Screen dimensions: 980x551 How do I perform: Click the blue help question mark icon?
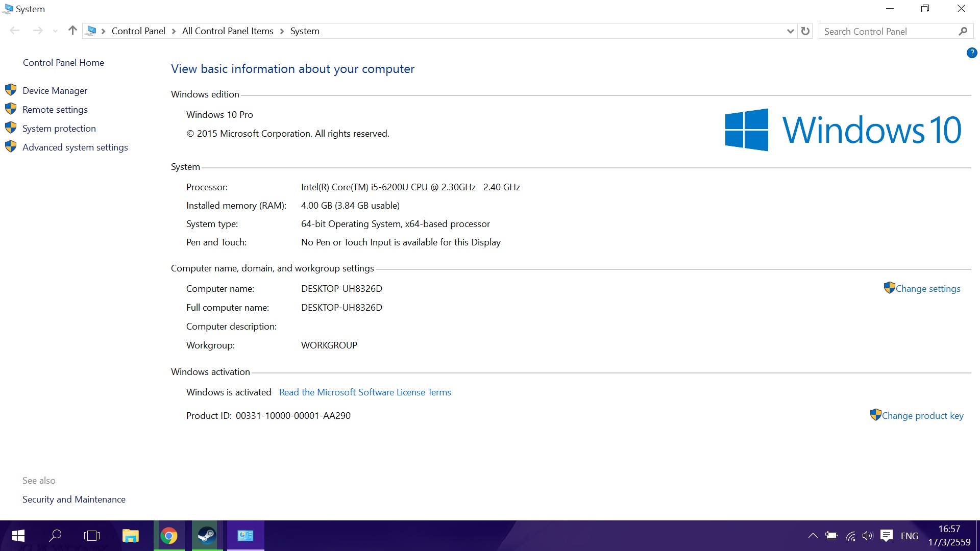tap(971, 53)
